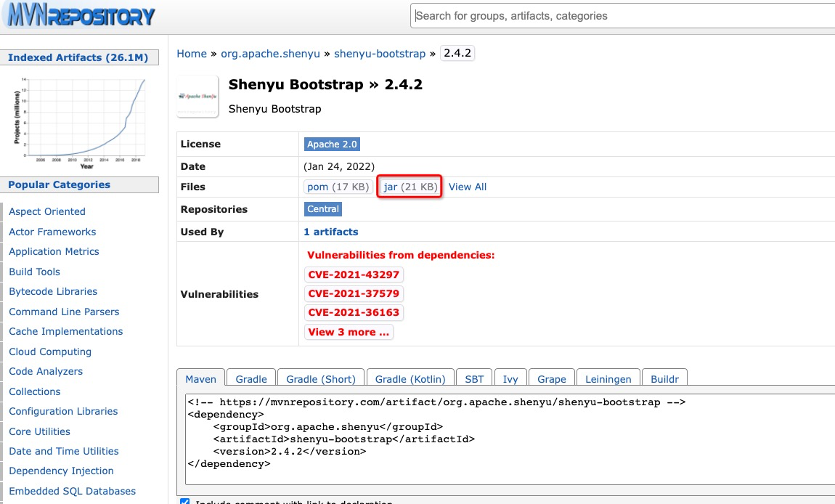Open the Embedded SQL Databases category
This screenshot has height=504, width=835.
pyautogui.click(x=72, y=491)
